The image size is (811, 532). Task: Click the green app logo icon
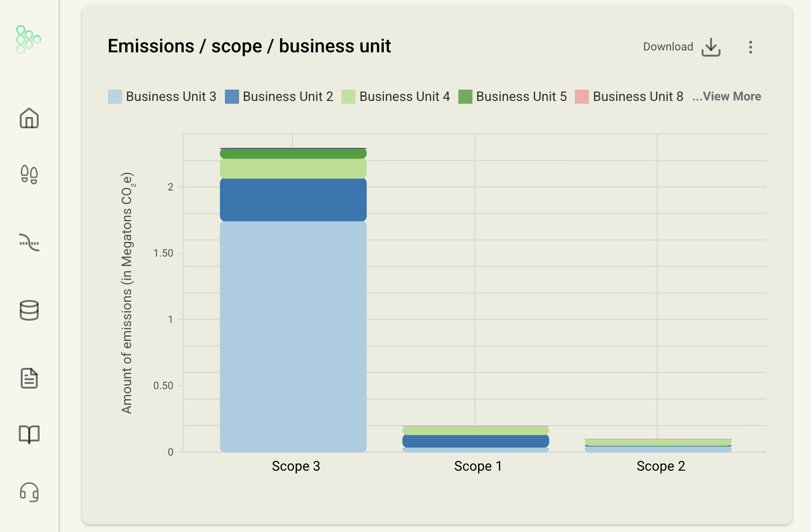[28, 40]
